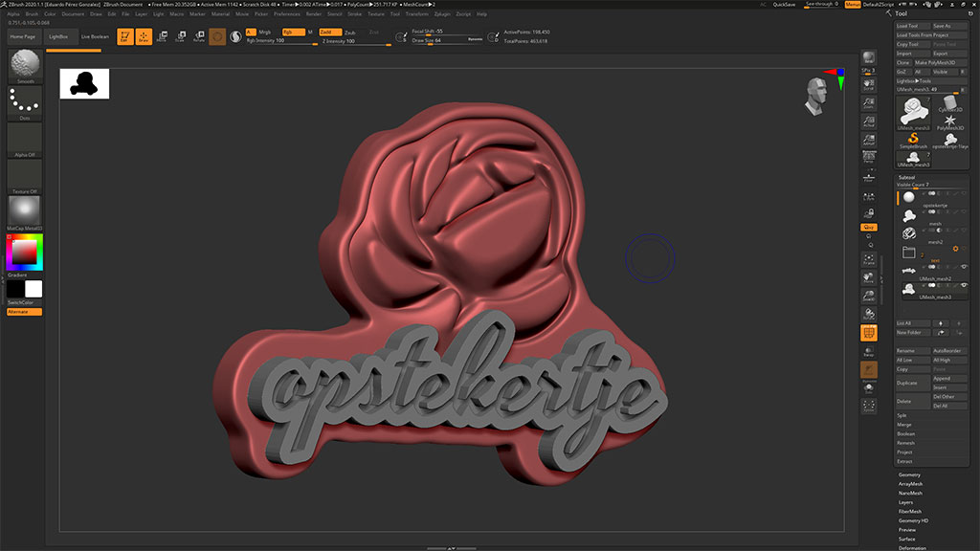Toggle the Qxyz rotation mode

coord(869,228)
